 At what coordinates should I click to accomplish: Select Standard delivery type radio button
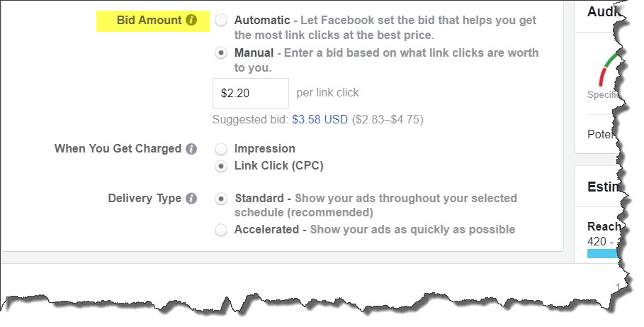coord(221,199)
